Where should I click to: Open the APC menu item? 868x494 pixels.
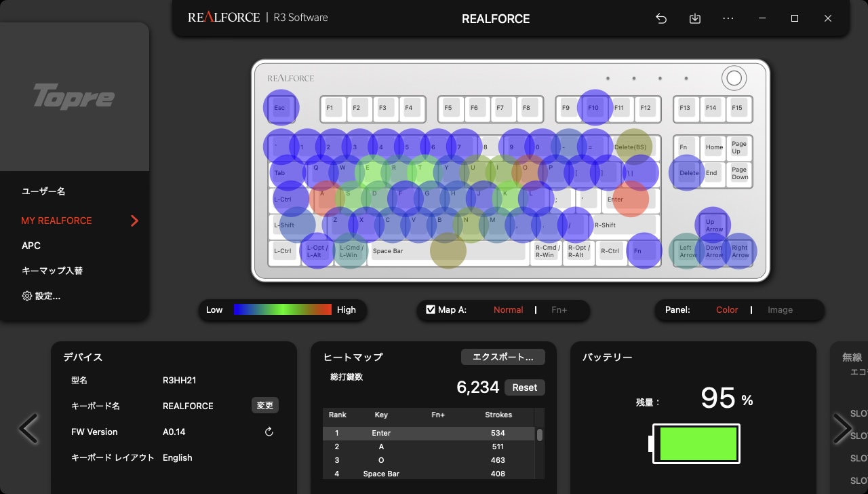tap(31, 245)
